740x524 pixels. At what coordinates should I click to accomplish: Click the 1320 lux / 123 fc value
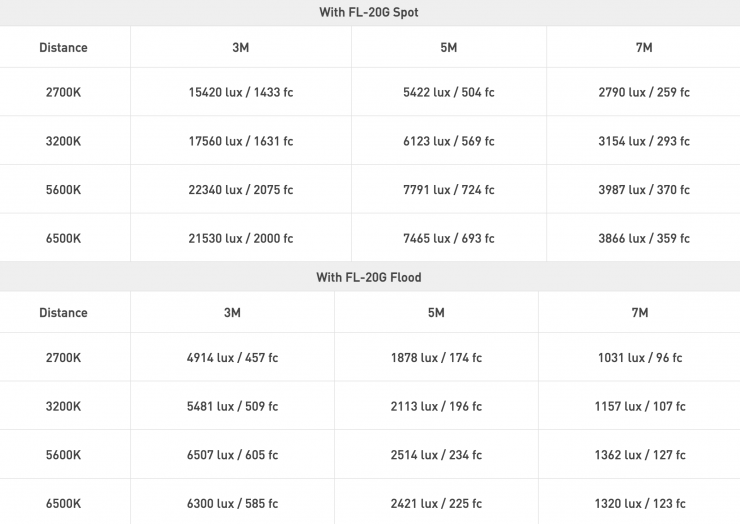click(x=639, y=503)
